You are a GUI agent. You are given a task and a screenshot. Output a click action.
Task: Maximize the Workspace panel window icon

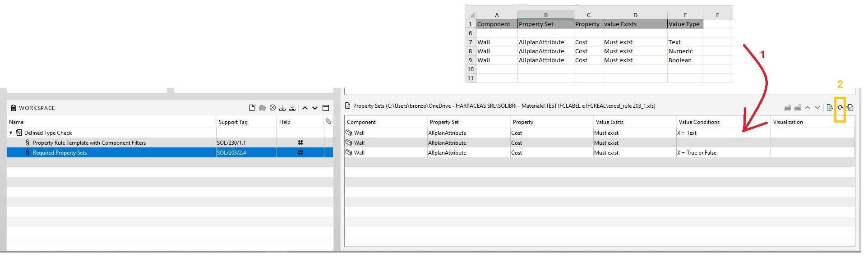click(x=326, y=108)
